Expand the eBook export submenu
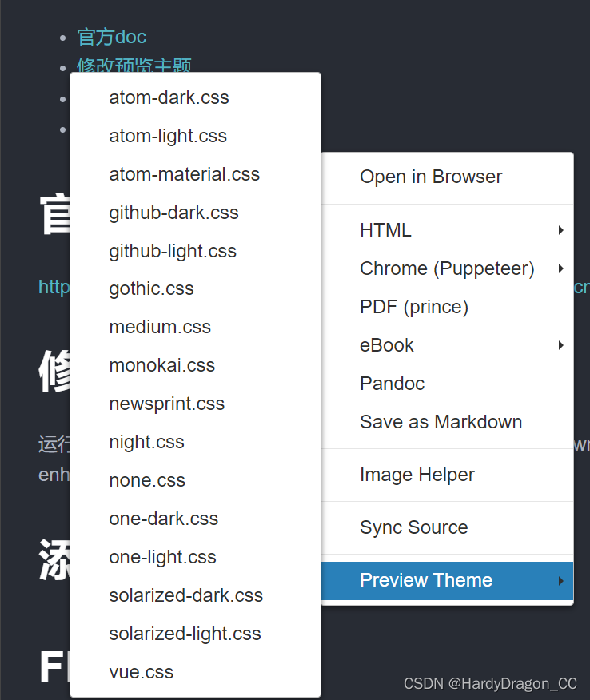Image resolution: width=590 pixels, height=700 pixels. point(386,345)
